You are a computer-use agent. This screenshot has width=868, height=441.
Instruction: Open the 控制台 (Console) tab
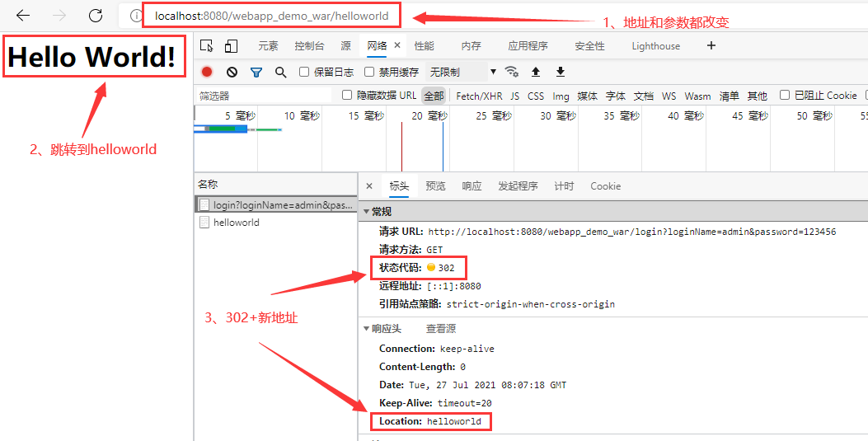(309, 46)
